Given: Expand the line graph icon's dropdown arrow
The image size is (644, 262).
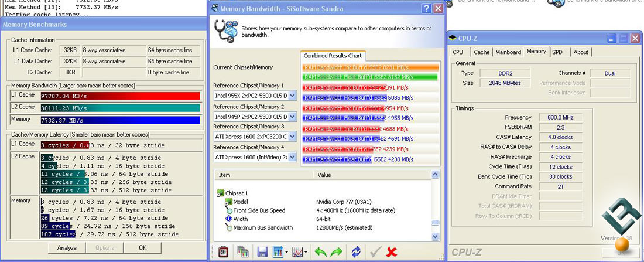Looking at the screenshot, I should [x=306, y=253].
